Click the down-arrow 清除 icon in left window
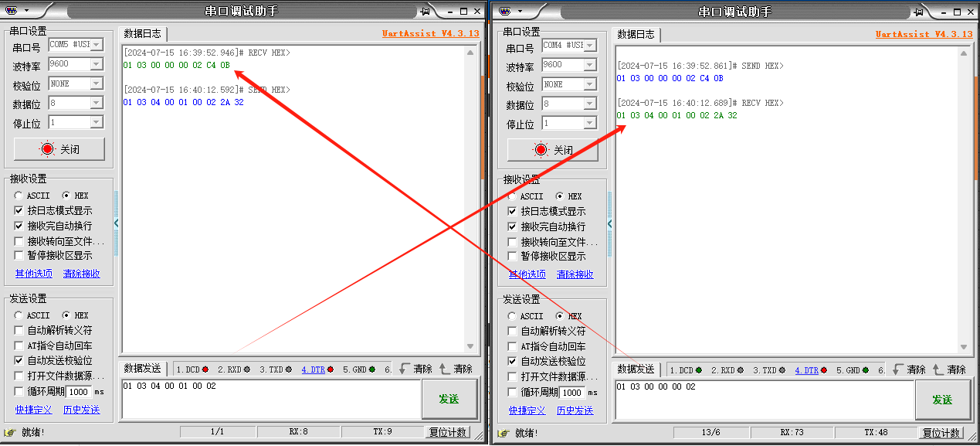Image resolution: width=980 pixels, height=446 pixels. [x=404, y=369]
